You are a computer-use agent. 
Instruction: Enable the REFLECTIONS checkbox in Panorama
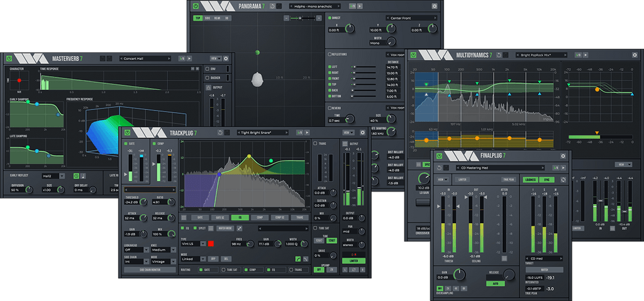coord(330,54)
